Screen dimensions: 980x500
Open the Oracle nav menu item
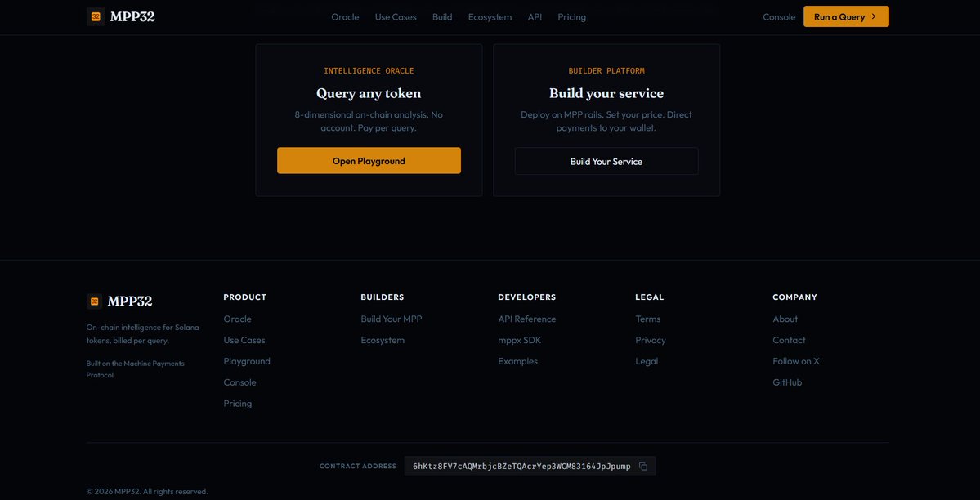(x=345, y=17)
